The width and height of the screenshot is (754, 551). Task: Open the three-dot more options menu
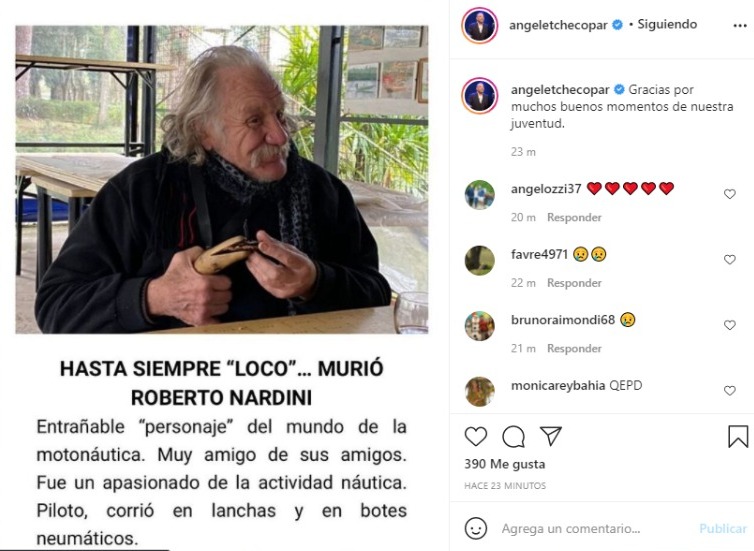tap(740, 25)
